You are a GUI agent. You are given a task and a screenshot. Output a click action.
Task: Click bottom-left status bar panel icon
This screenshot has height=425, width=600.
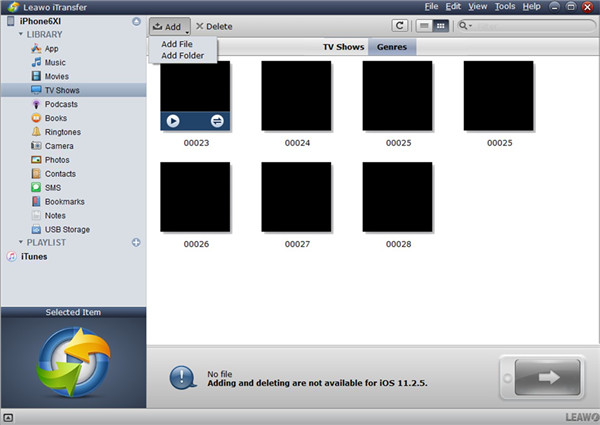8,417
